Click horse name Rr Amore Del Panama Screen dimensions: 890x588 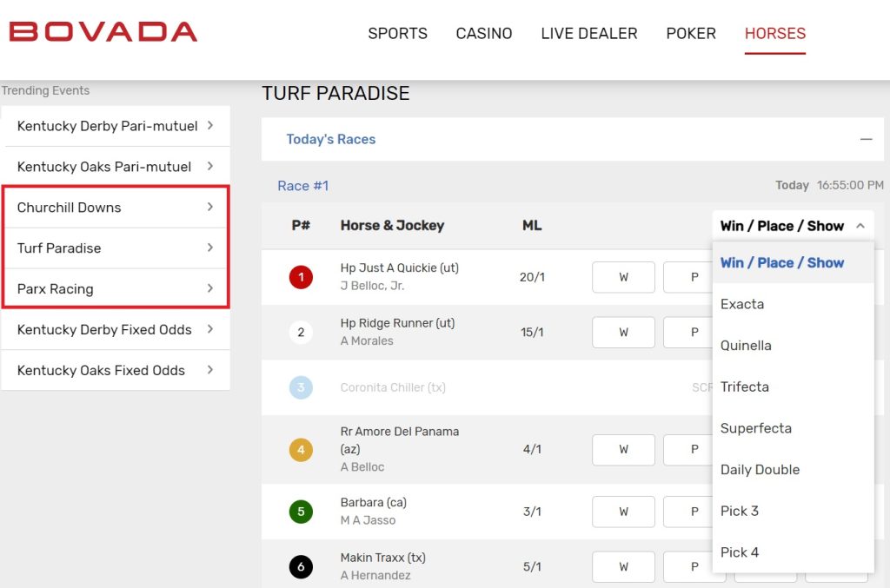[400, 440]
